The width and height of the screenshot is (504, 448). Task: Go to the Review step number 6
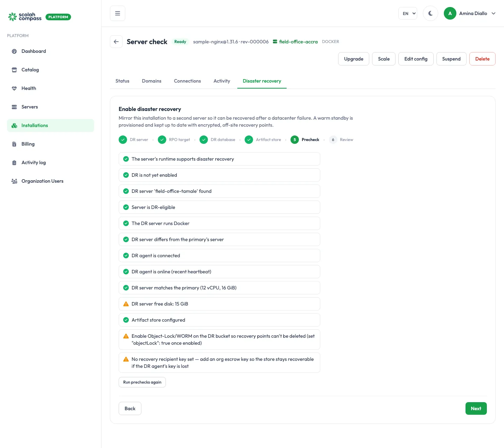click(341, 140)
